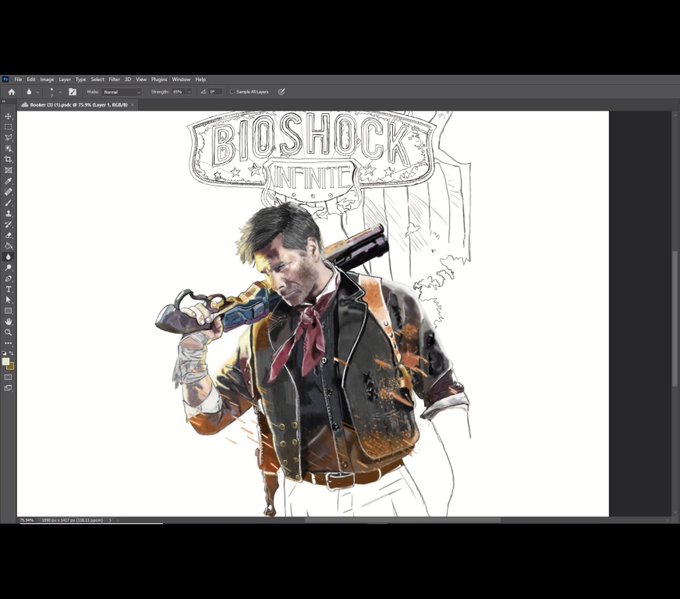Click the Photoshop logo icon

point(5,79)
